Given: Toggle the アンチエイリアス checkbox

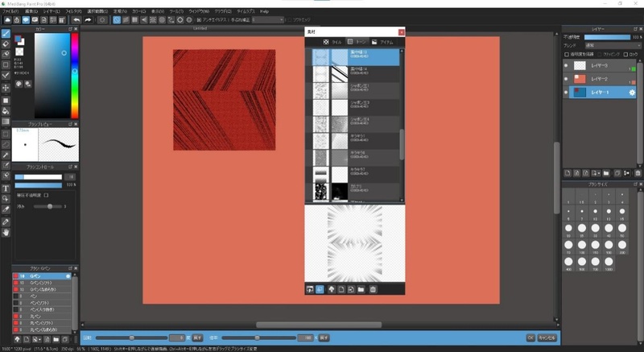Looking at the screenshot, I should pos(199,19).
